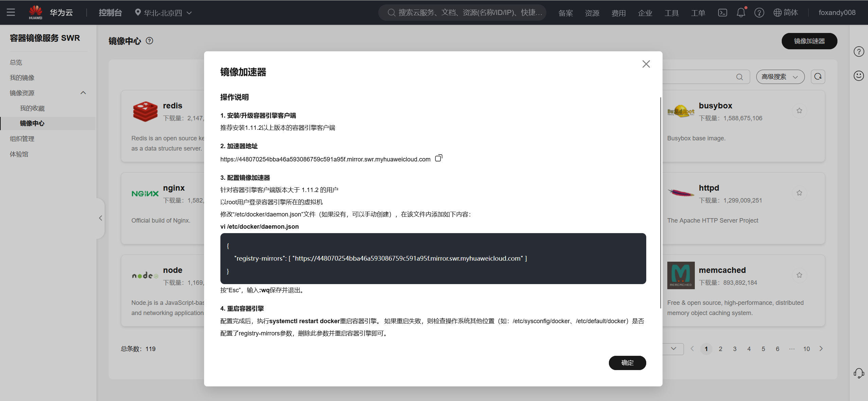Click the NGINX logo thumbnail
868x401 pixels.
click(145, 194)
